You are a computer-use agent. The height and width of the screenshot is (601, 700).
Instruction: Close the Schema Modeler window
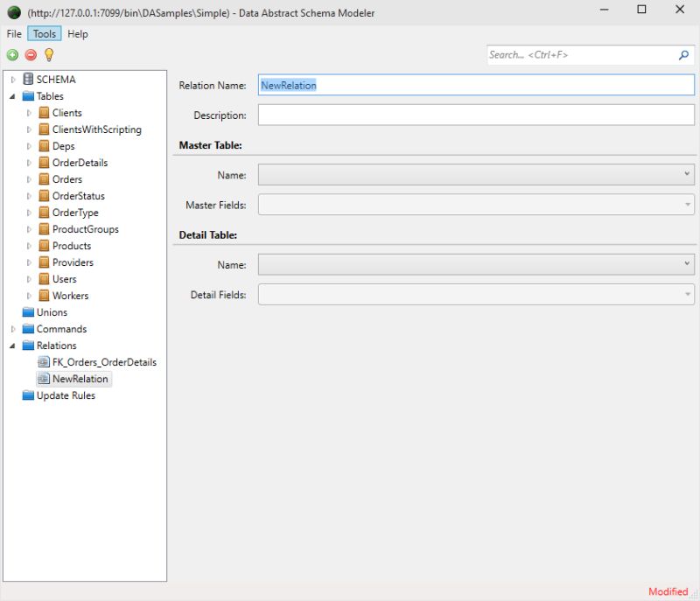click(x=680, y=10)
